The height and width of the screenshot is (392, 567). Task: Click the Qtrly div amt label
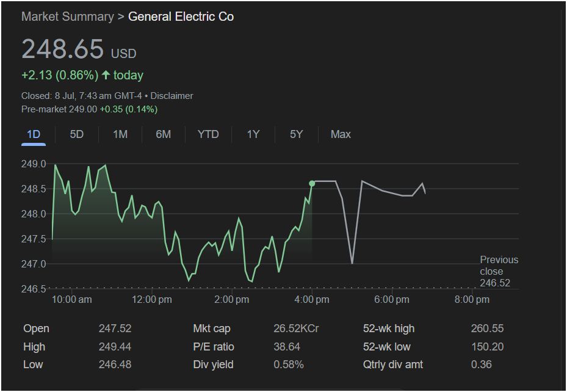click(392, 365)
